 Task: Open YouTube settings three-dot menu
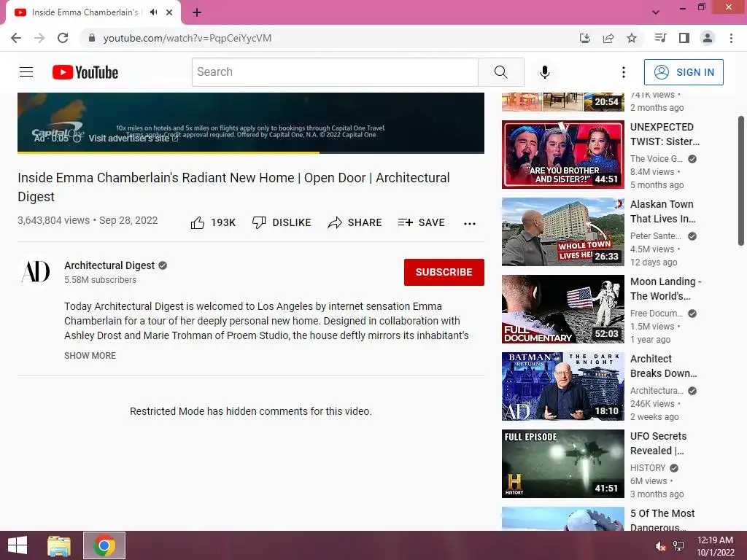(x=623, y=72)
